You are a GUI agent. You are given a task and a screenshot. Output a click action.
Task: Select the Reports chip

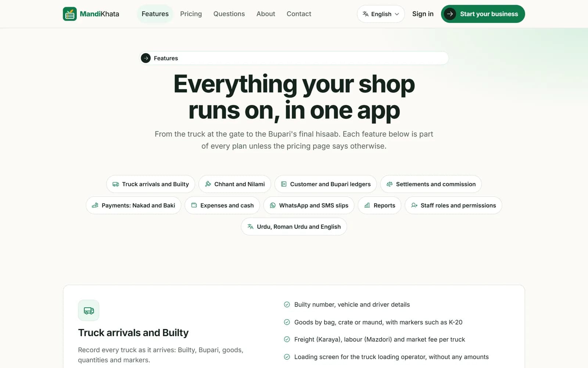(x=380, y=205)
